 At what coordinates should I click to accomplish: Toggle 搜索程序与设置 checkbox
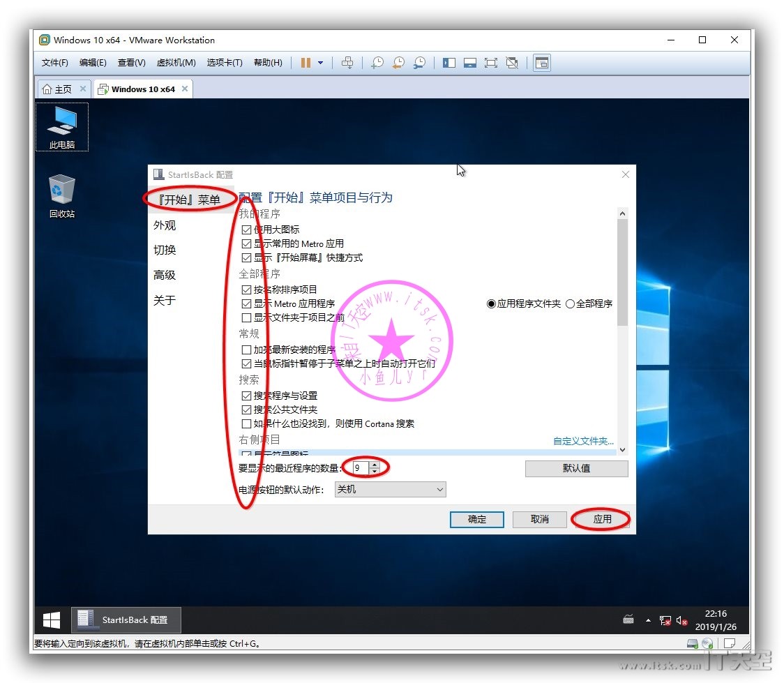click(x=246, y=396)
